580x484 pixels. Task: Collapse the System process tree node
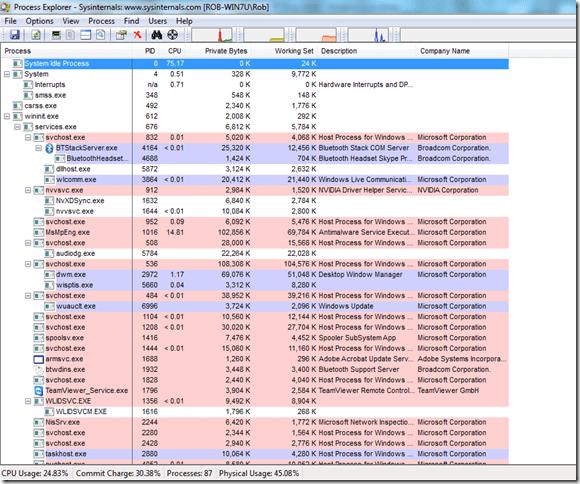click(x=7, y=74)
